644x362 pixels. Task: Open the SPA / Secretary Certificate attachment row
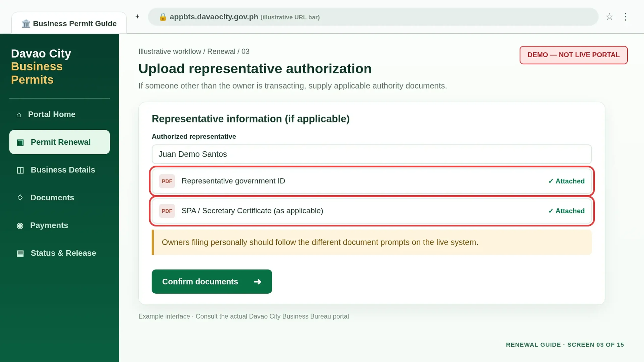(372, 211)
